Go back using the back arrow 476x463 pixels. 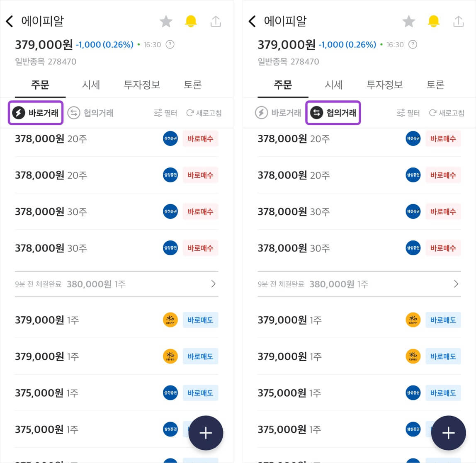click(9, 21)
